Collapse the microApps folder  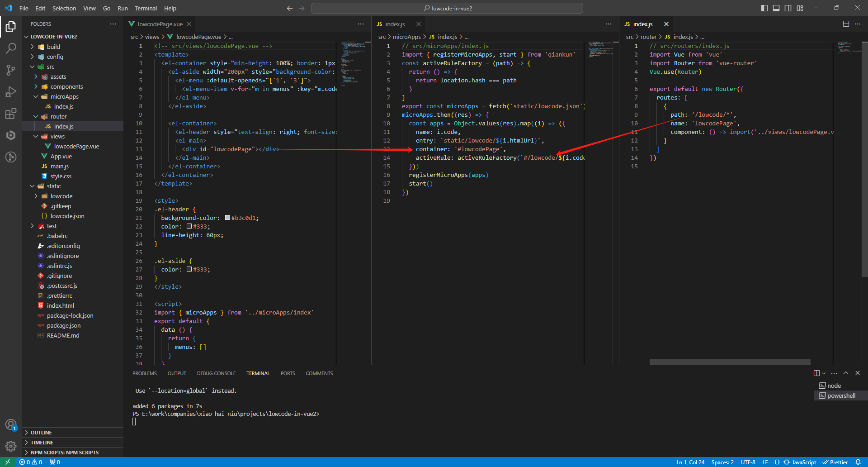[64, 96]
